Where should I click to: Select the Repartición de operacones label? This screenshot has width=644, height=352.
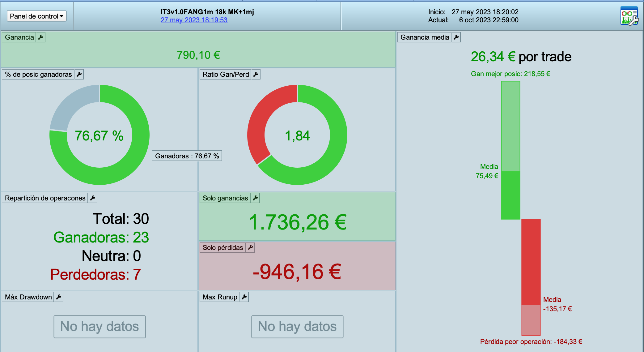(45, 198)
